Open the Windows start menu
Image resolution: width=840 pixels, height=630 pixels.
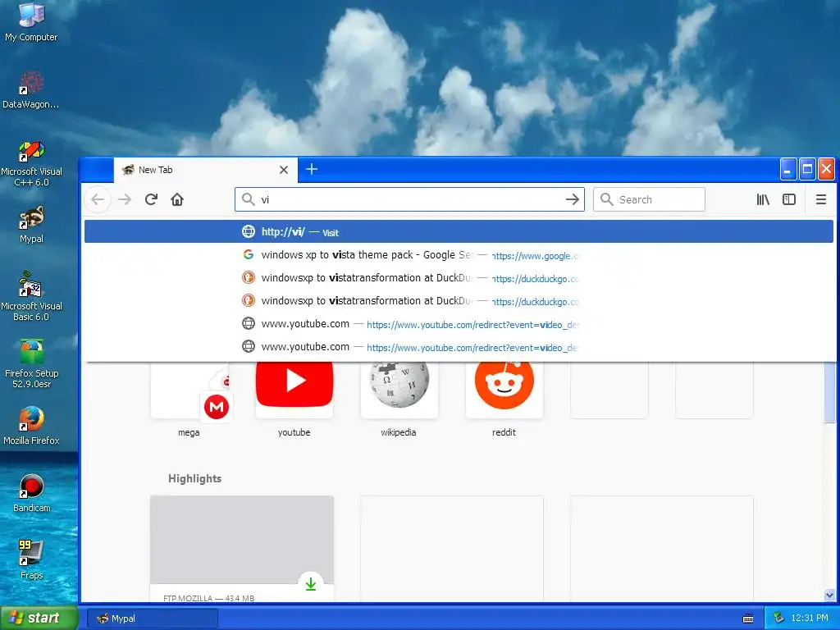click(x=39, y=618)
